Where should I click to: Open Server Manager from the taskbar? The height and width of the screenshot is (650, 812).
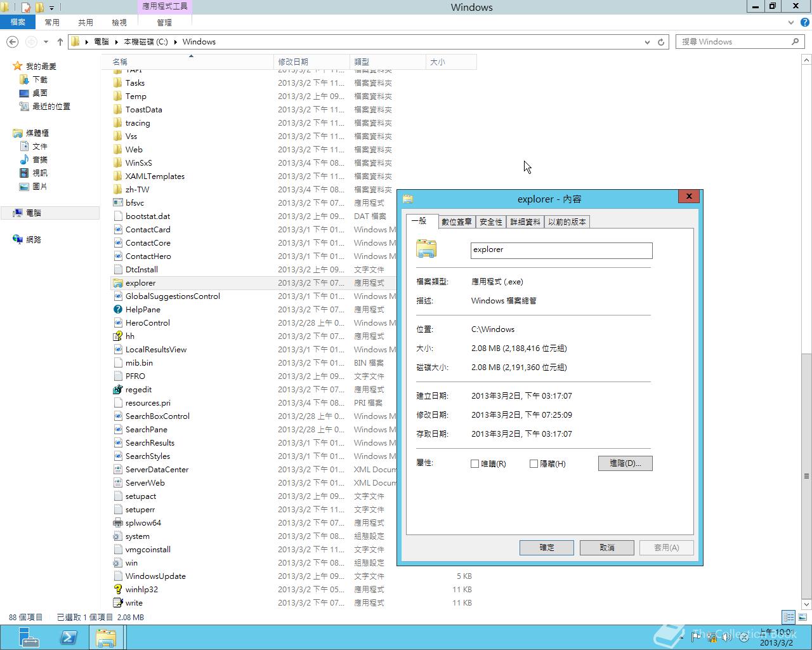click(x=29, y=637)
